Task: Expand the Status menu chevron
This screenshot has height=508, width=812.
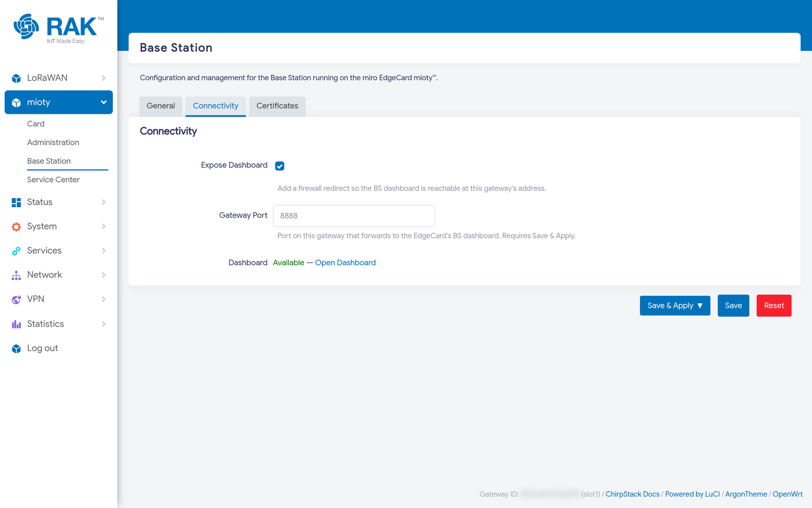Action: [104, 202]
